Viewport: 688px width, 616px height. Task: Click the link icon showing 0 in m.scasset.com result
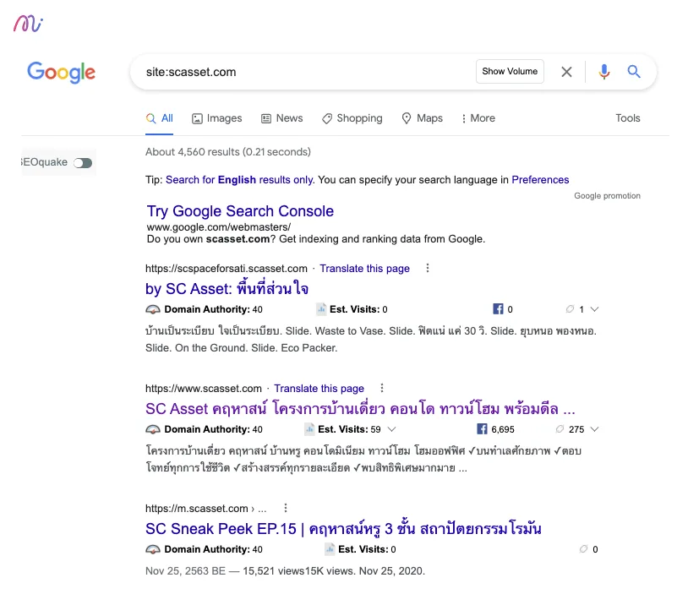click(583, 549)
